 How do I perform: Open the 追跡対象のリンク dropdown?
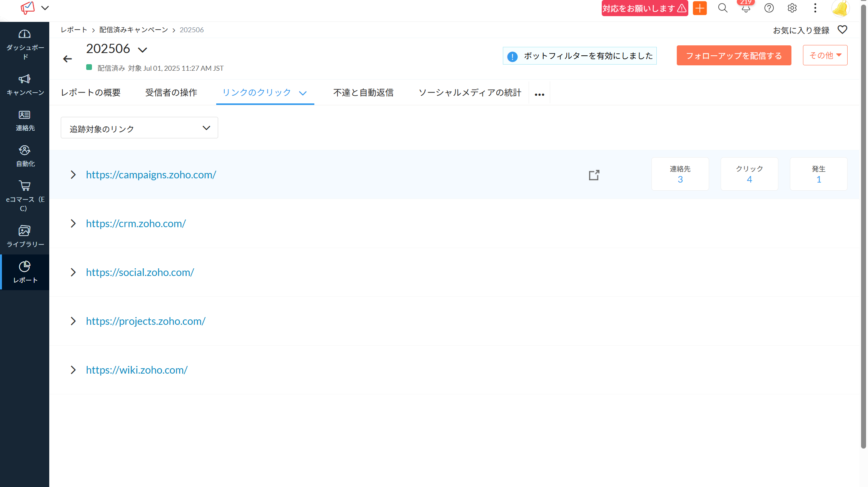[x=139, y=128]
